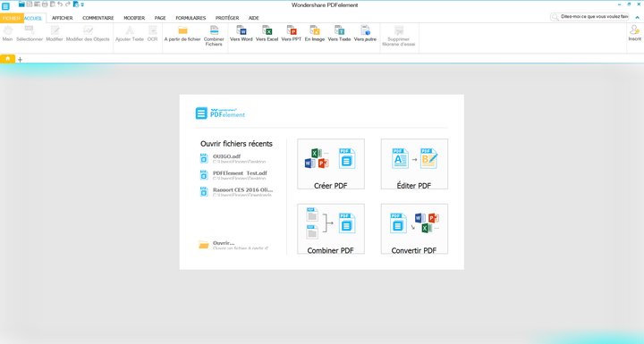
Task: Click the open folder icon in quick access bar
Action: pos(21,4)
